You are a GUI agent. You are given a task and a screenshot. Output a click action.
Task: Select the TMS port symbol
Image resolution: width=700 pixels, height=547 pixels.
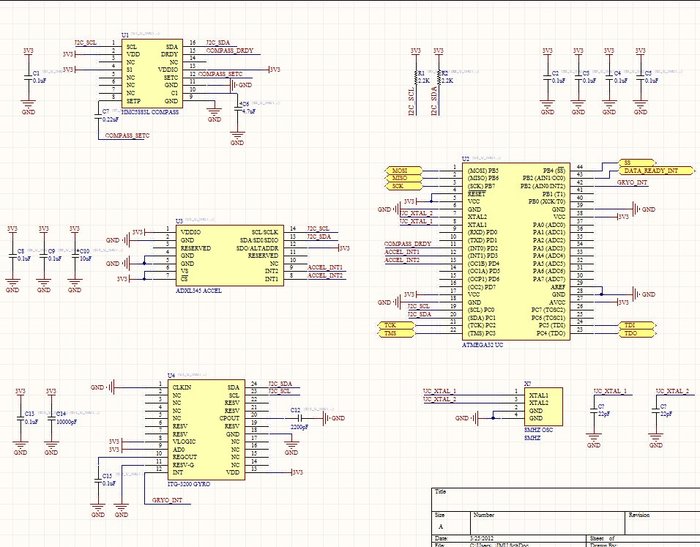click(396, 333)
